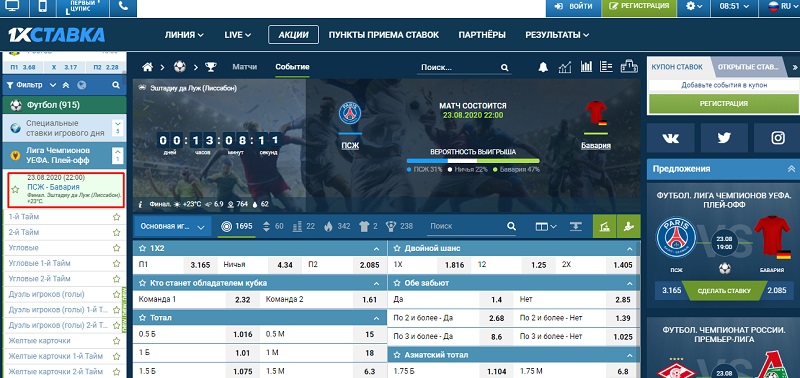Click the phone callback icon
This screenshot has height=378, width=800.
123,7
